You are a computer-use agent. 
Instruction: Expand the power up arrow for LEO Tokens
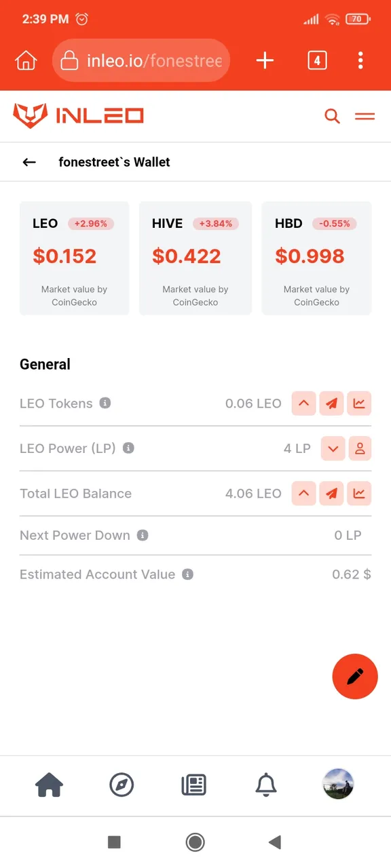pyautogui.click(x=303, y=403)
